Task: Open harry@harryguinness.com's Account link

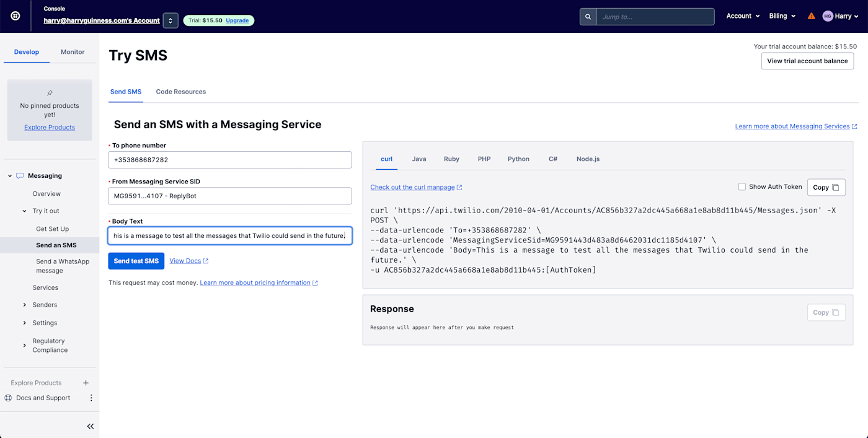Action: (x=102, y=20)
